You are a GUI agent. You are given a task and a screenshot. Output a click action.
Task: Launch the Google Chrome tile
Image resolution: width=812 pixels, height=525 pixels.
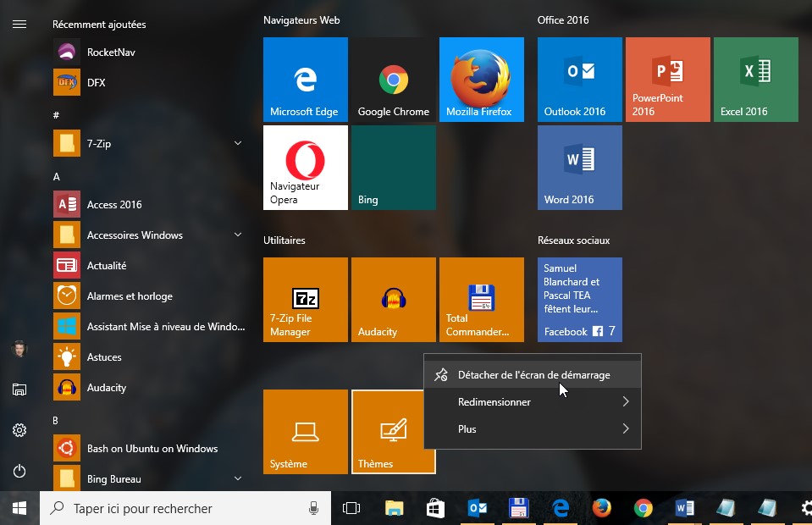coord(393,80)
